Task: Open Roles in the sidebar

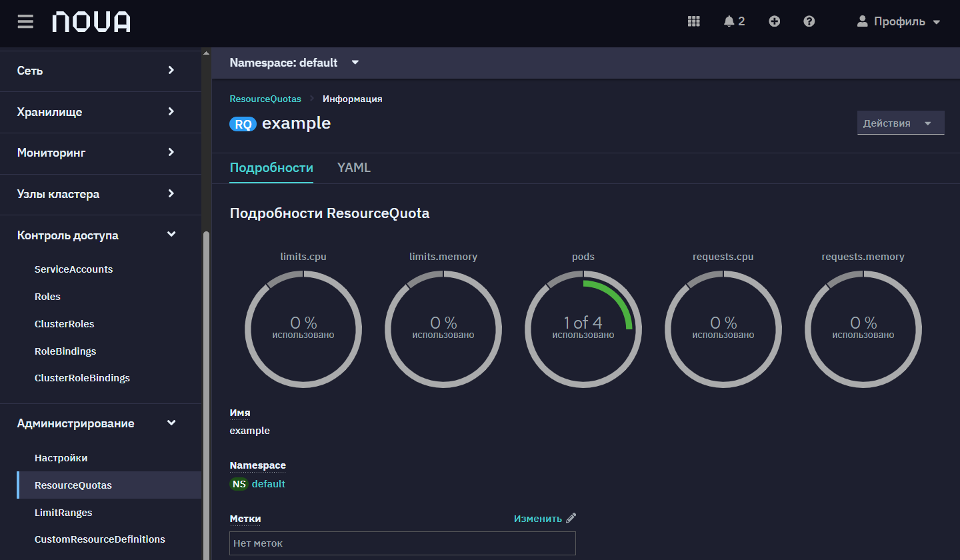Action: click(47, 297)
